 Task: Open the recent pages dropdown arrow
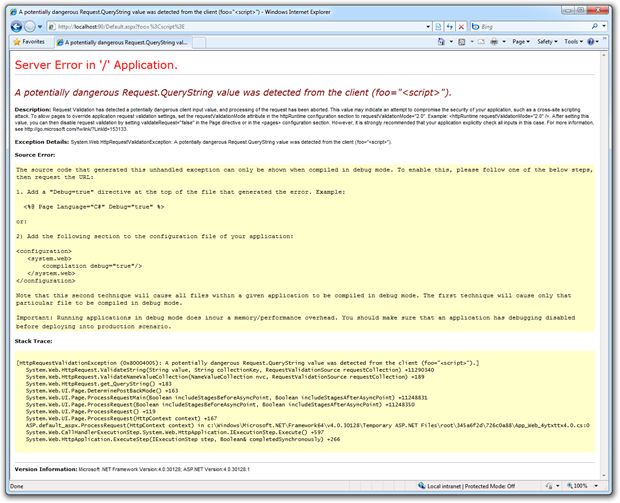coord(40,27)
